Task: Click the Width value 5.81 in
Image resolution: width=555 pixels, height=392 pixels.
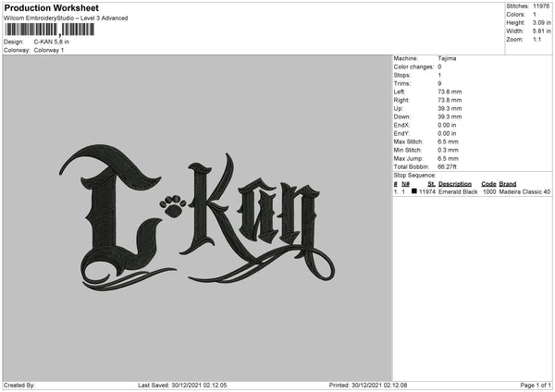Action: coord(541,31)
